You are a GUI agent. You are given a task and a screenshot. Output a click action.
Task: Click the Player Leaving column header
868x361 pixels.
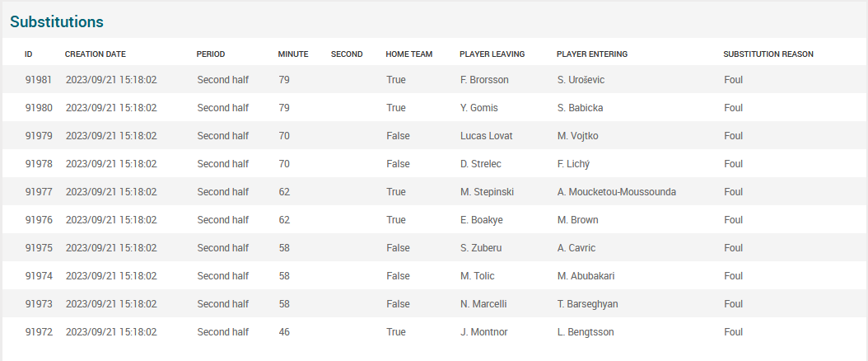pyautogui.click(x=492, y=54)
